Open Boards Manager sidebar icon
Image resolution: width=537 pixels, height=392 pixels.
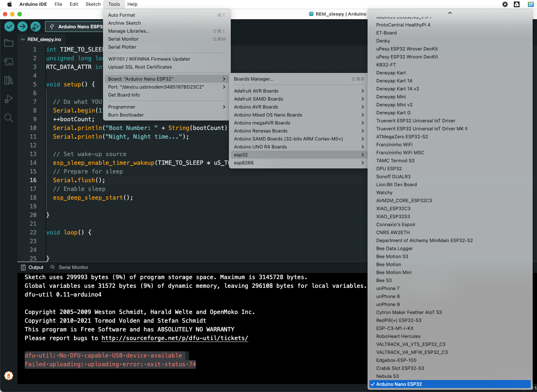click(x=9, y=62)
